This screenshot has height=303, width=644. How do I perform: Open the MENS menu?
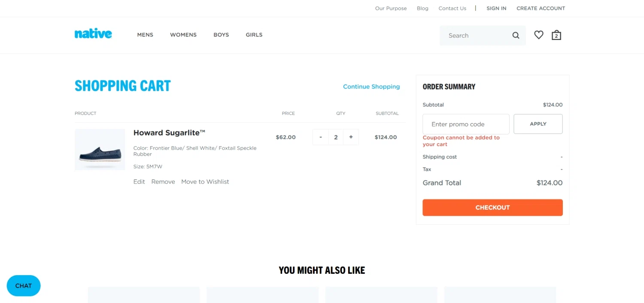145,35
